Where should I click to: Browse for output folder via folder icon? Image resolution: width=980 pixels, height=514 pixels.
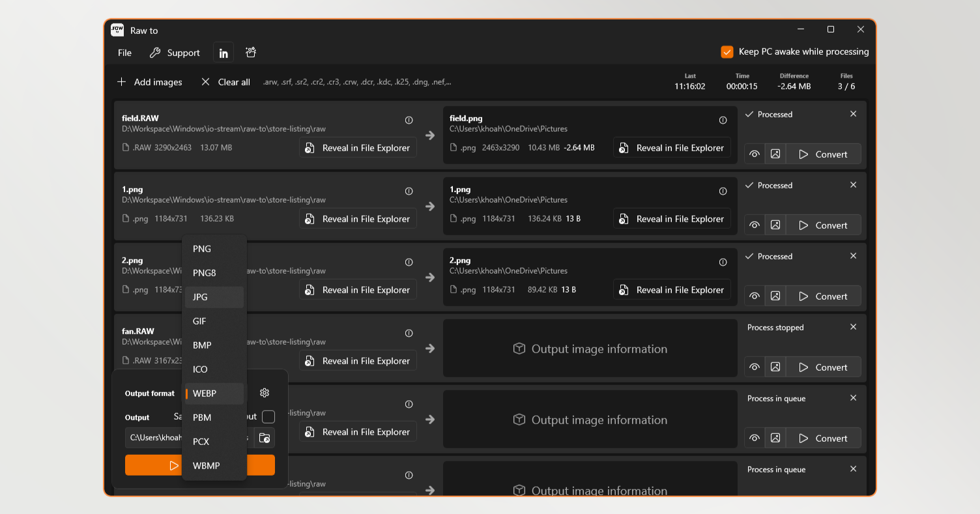265,438
